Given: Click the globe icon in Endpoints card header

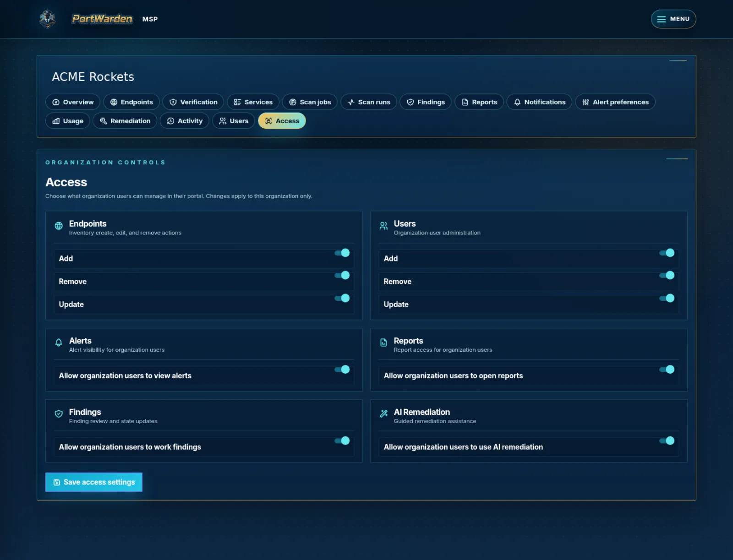Looking at the screenshot, I should tap(59, 226).
